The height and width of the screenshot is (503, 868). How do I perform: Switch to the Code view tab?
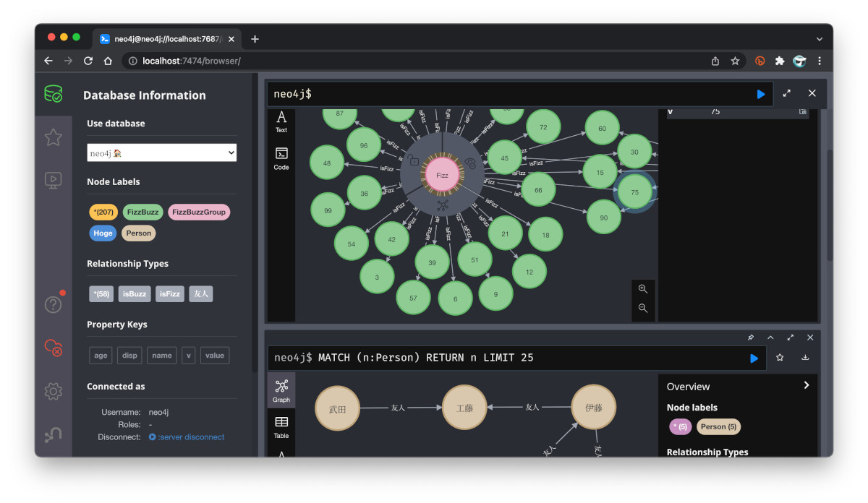(x=281, y=158)
